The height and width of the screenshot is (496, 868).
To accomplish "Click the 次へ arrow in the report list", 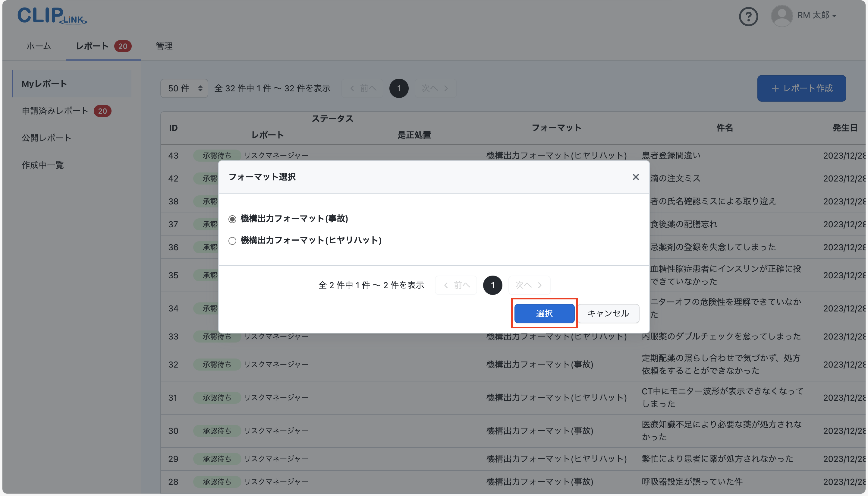I will (x=435, y=88).
